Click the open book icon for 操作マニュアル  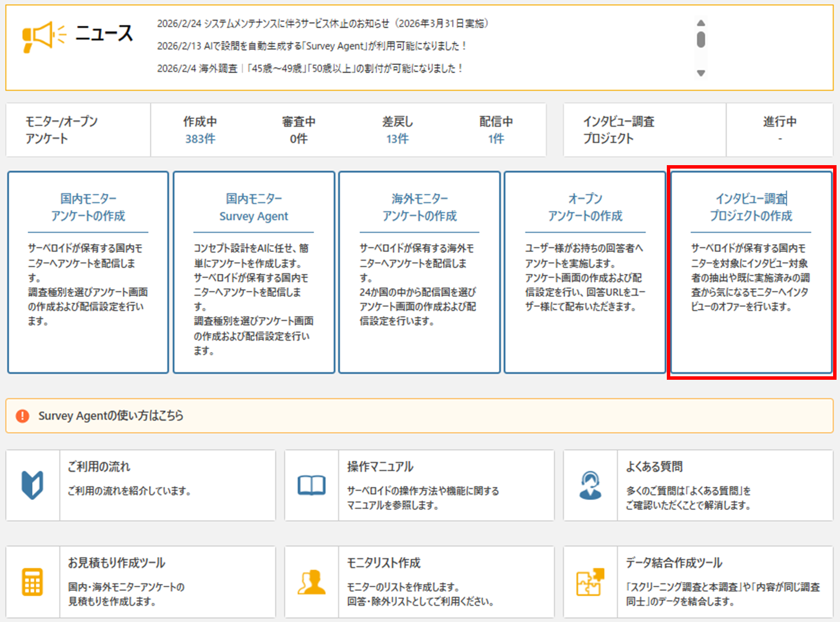click(x=311, y=486)
